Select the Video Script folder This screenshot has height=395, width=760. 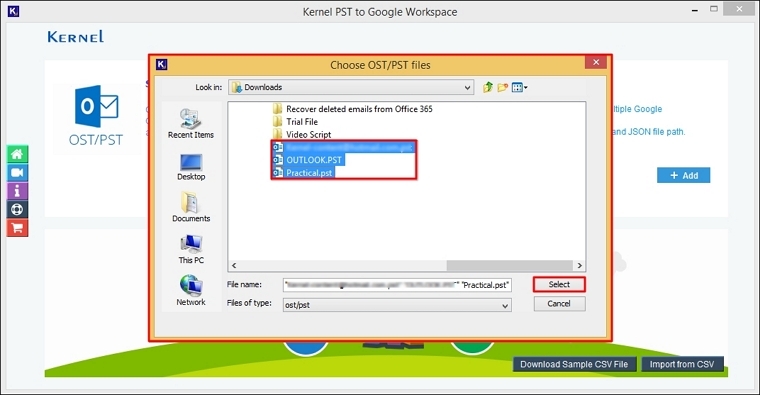pos(302,134)
